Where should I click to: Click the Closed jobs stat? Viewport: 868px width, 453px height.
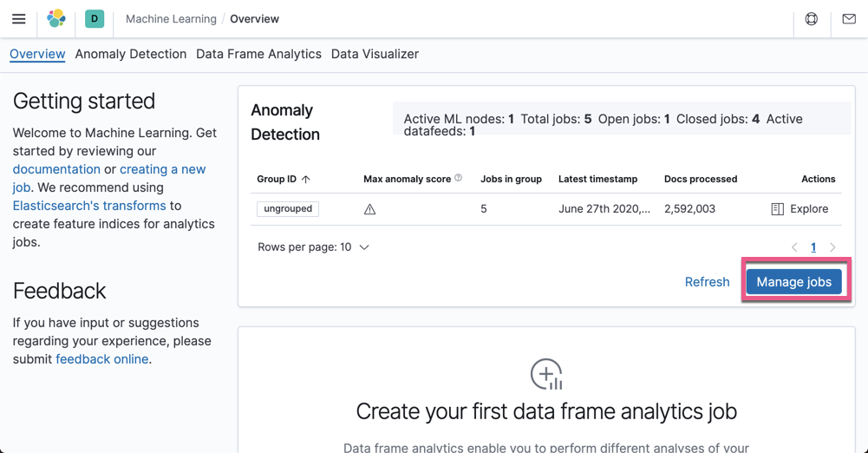[x=718, y=119]
